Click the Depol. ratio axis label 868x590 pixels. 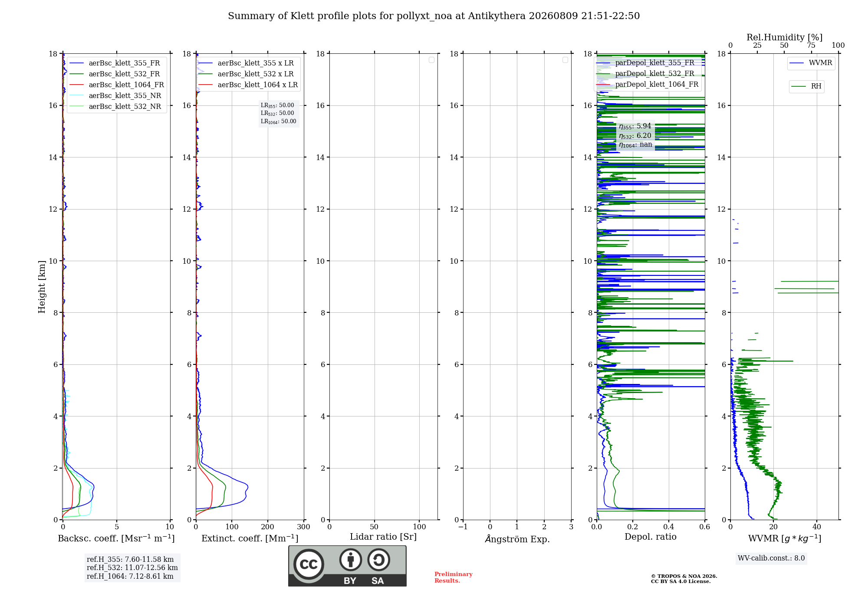[x=651, y=537]
